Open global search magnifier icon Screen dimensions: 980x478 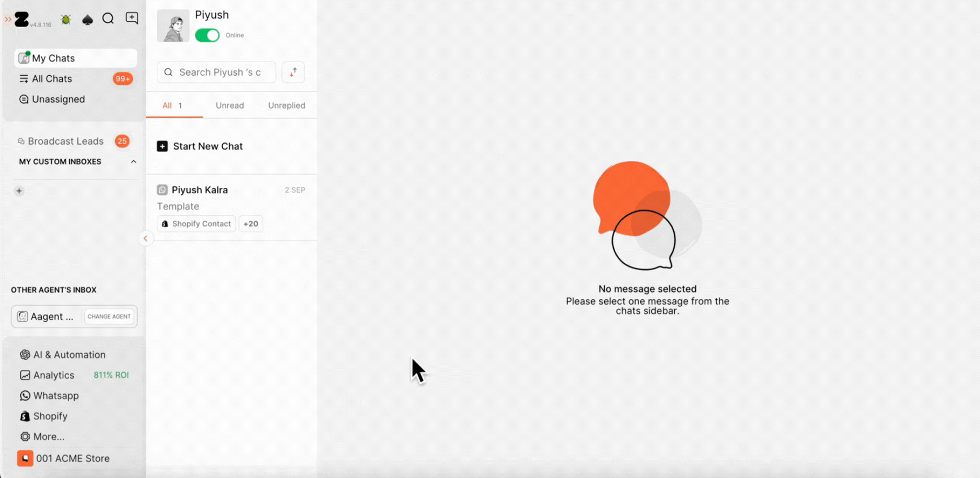click(108, 19)
